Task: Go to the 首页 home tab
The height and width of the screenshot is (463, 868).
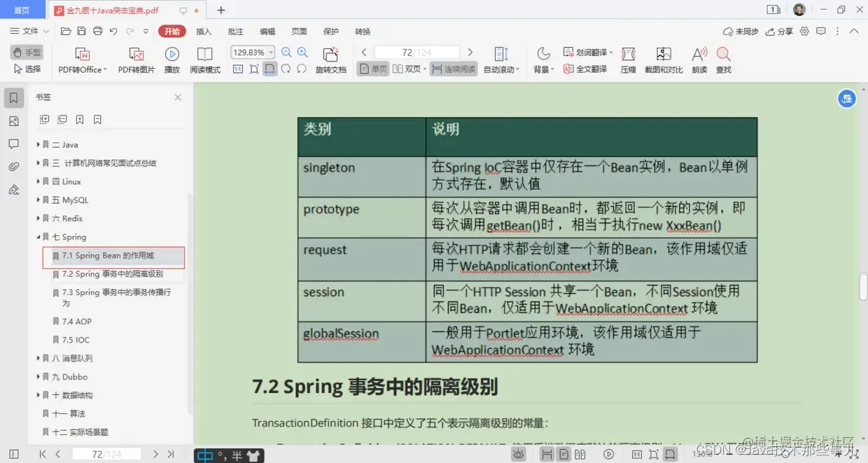Action: (22, 10)
